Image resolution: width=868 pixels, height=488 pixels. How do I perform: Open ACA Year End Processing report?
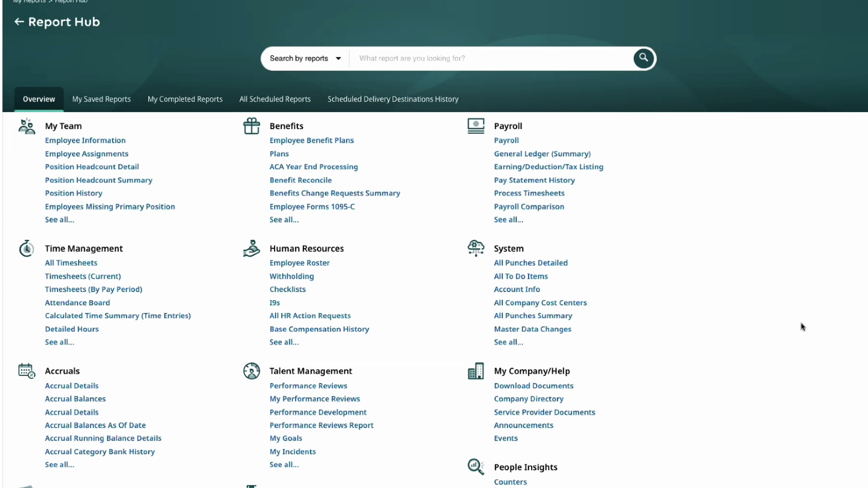coord(314,167)
